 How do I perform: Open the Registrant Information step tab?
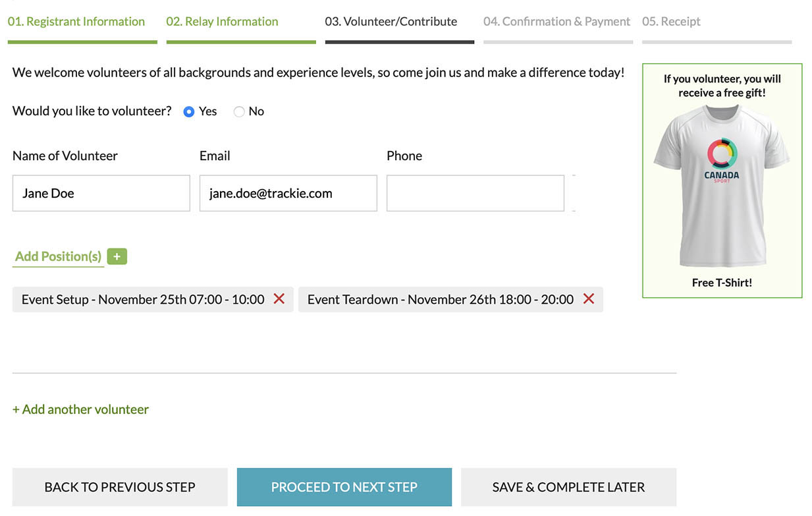(76, 22)
